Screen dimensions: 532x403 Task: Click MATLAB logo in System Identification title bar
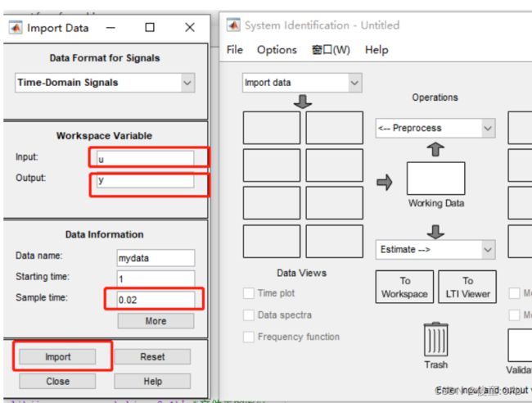(233, 25)
